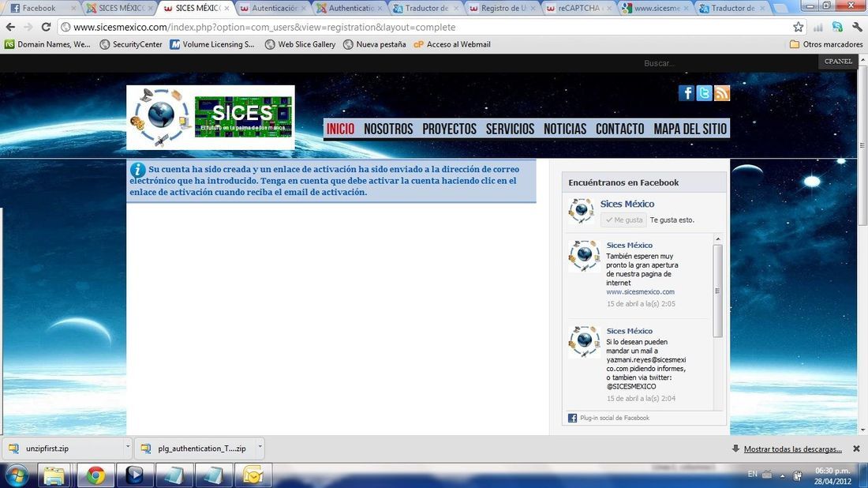Click Facebook feed scrollbar thumb
The width and height of the screenshot is (868, 488).
(x=718, y=291)
